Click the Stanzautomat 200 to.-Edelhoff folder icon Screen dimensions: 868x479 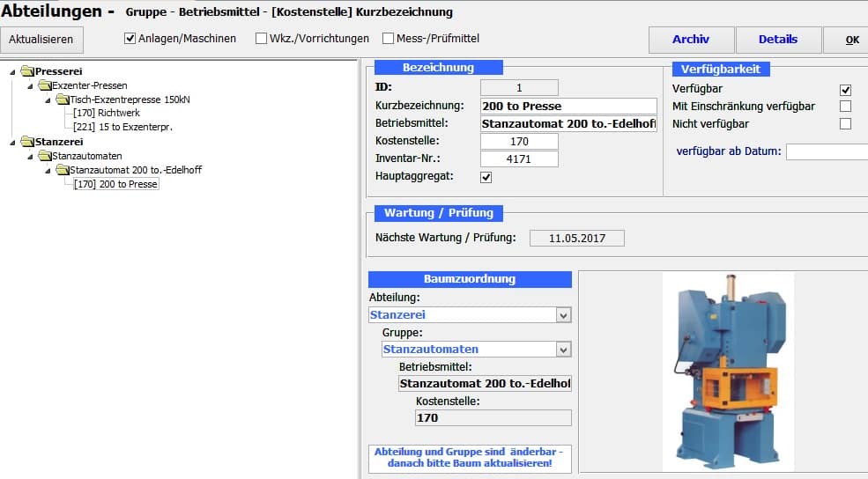tap(62, 170)
